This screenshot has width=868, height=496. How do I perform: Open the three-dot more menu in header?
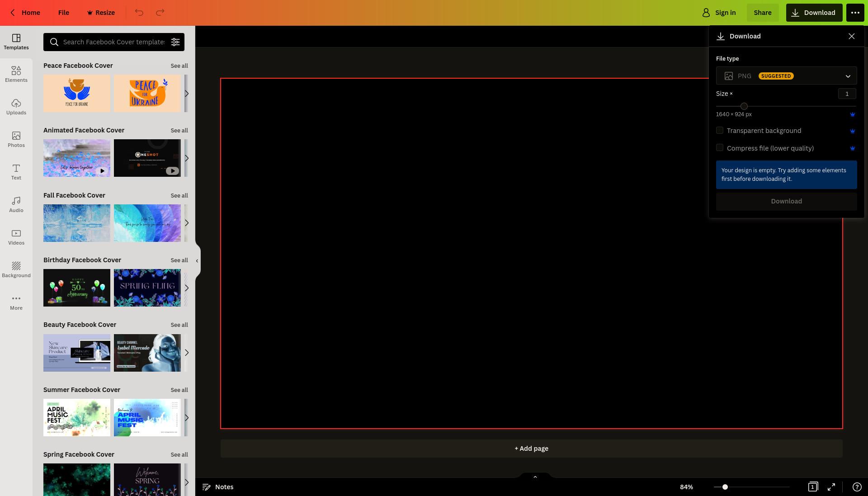(x=855, y=13)
